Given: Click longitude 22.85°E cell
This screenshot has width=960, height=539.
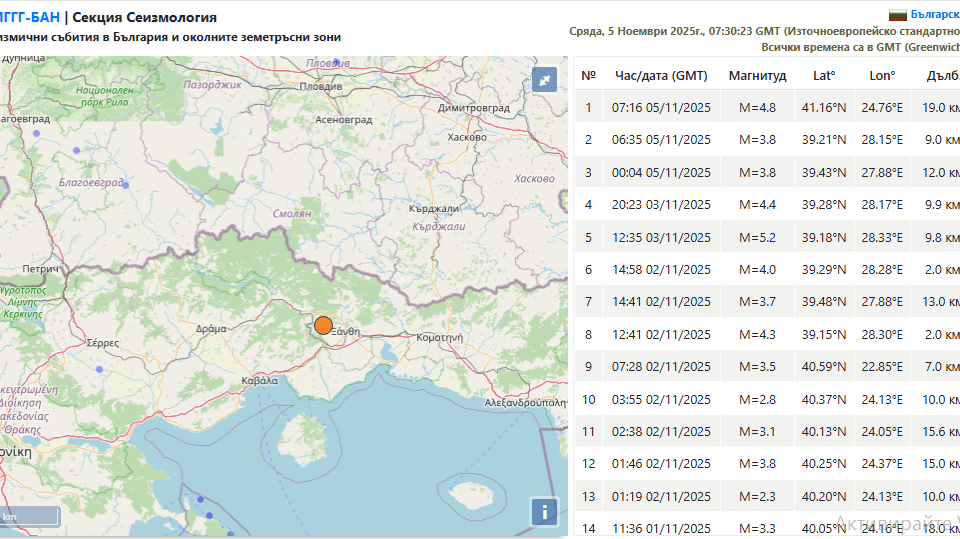Looking at the screenshot, I should [882, 366].
